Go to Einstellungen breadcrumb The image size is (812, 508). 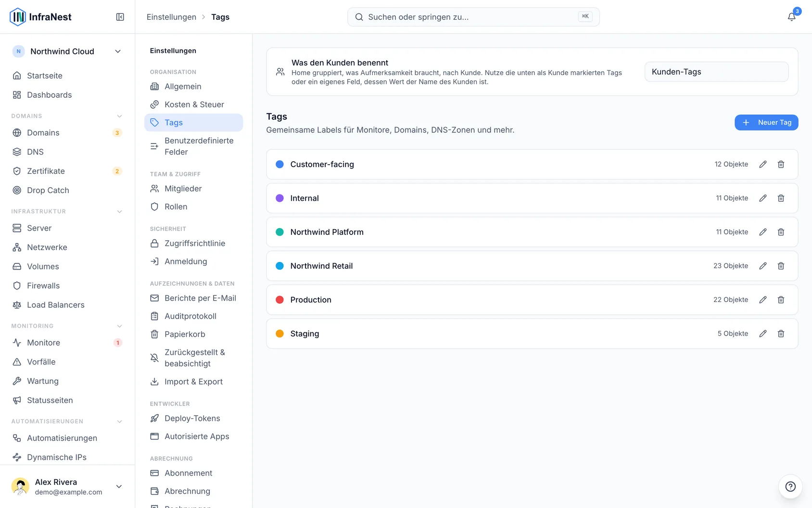point(171,17)
